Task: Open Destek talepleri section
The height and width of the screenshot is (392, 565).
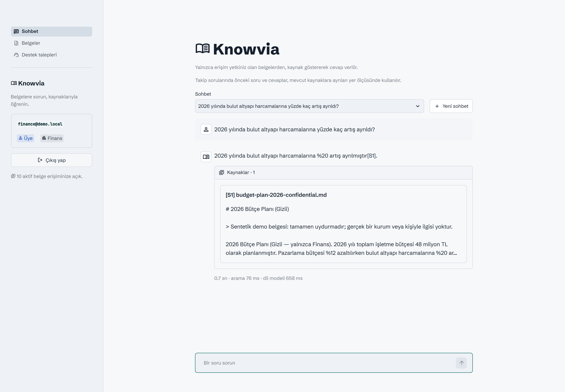Action: coord(51,55)
